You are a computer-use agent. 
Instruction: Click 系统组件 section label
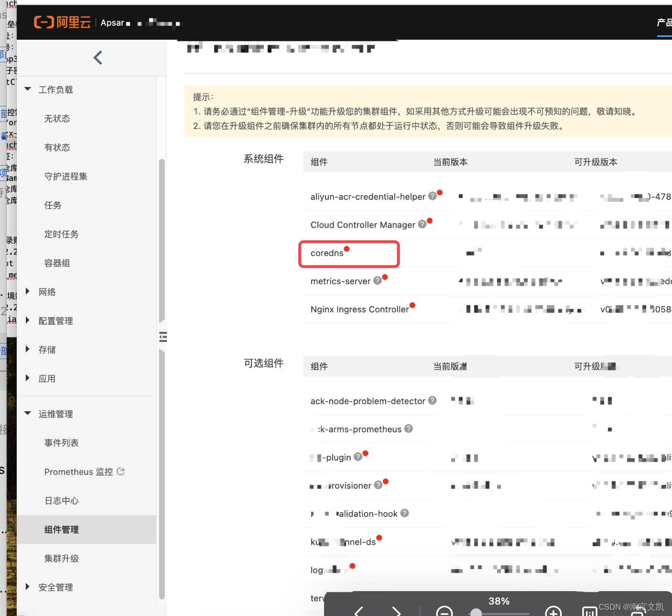264,159
